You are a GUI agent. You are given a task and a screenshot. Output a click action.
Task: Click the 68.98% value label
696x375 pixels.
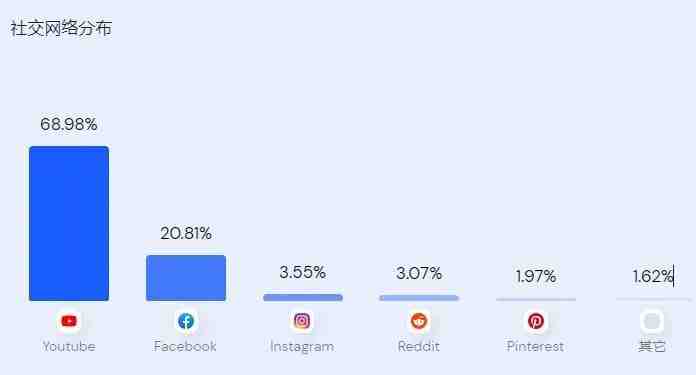[x=69, y=124]
